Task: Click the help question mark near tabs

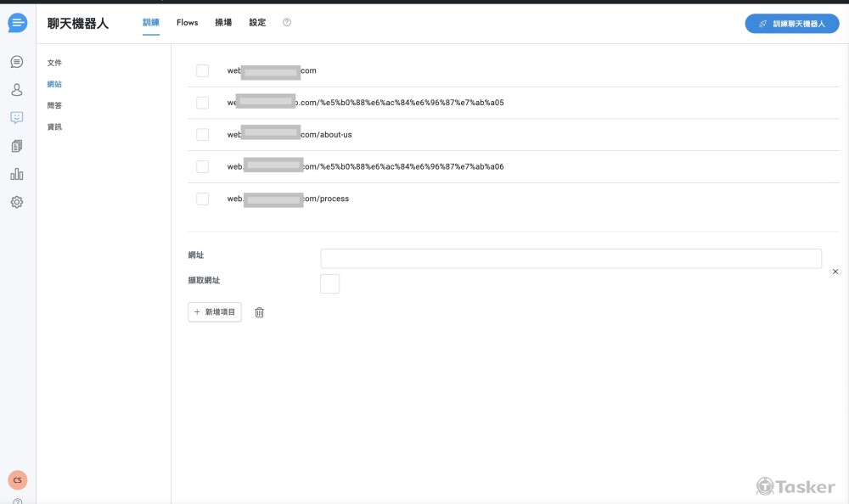Action: [x=287, y=22]
